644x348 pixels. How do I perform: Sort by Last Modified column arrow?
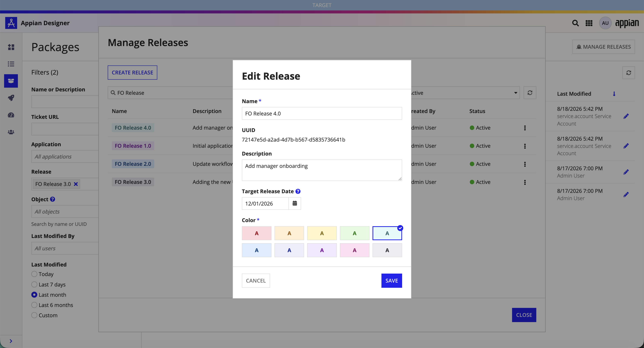click(614, 94)
